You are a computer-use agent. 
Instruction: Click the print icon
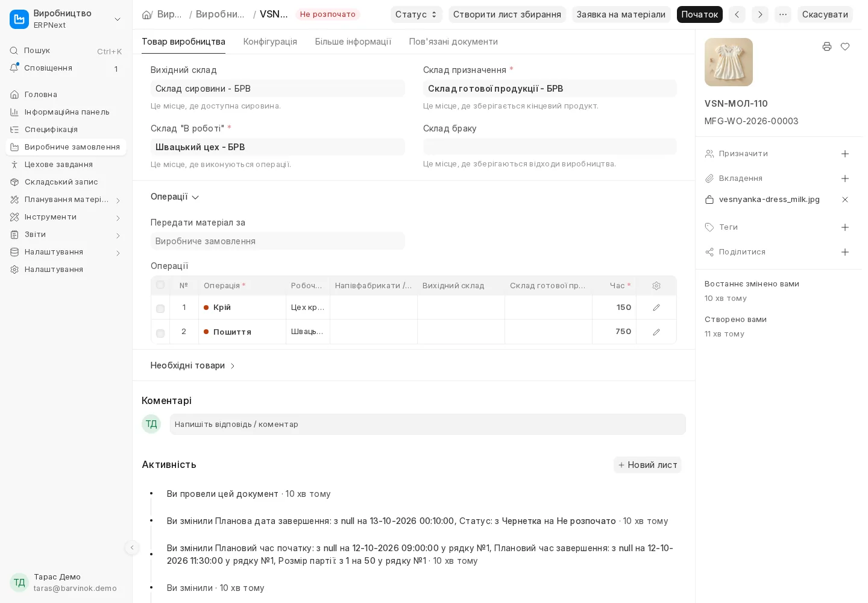tap(827, 46)
